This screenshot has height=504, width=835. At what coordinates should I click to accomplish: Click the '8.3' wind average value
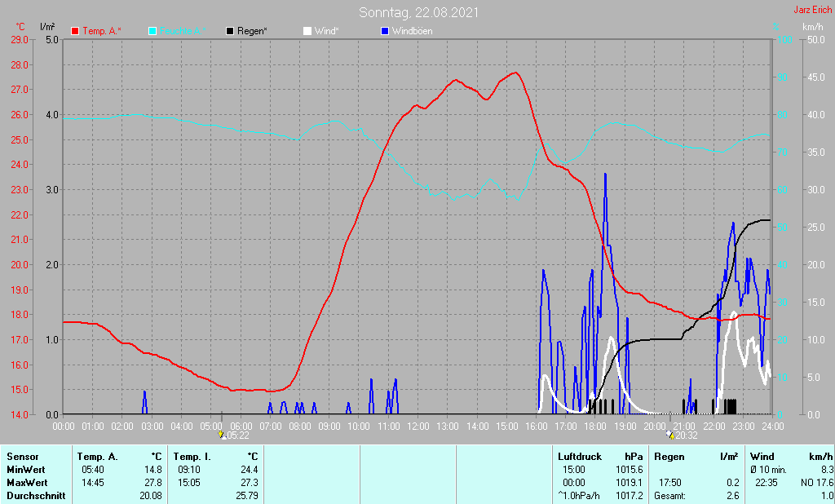(827, 470)
